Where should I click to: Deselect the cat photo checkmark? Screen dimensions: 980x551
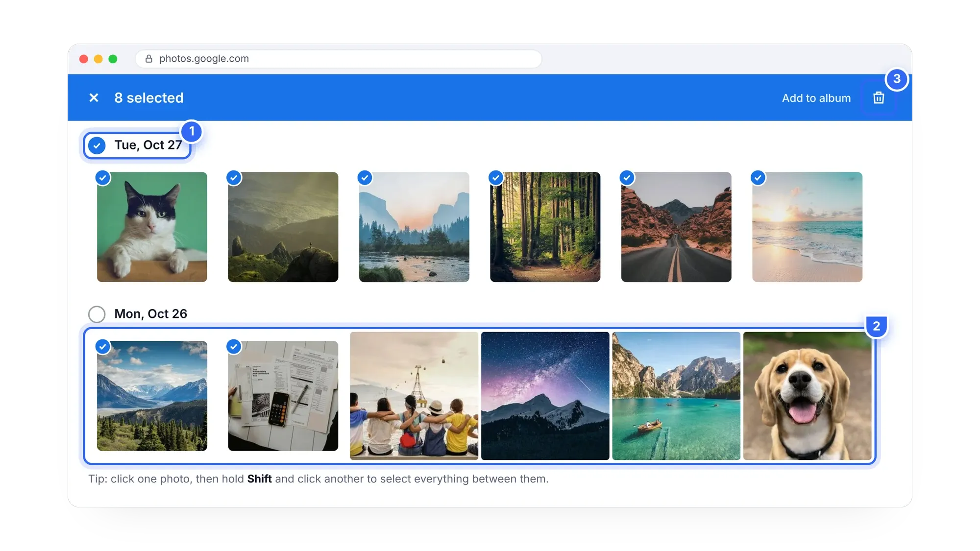[102, 178]
